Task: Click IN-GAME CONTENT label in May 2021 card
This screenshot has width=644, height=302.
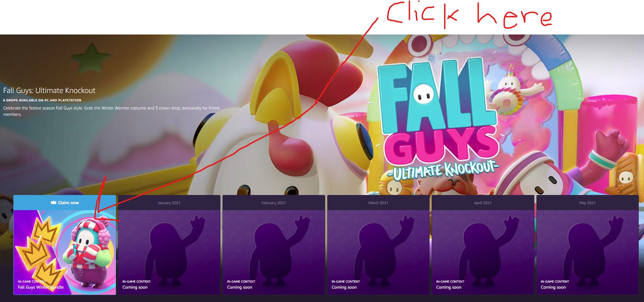Action: pos(555,282)
